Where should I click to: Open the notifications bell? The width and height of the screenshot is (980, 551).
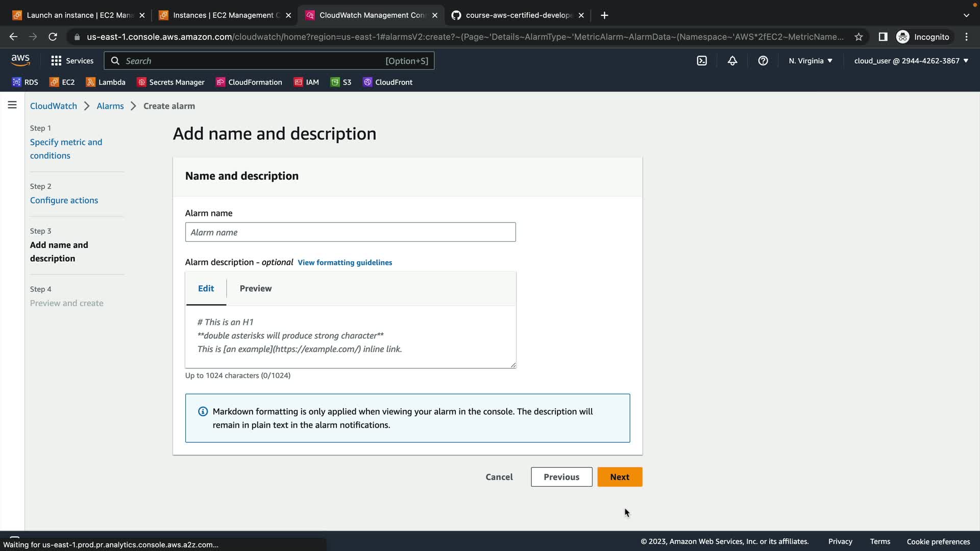pos(732,61)
